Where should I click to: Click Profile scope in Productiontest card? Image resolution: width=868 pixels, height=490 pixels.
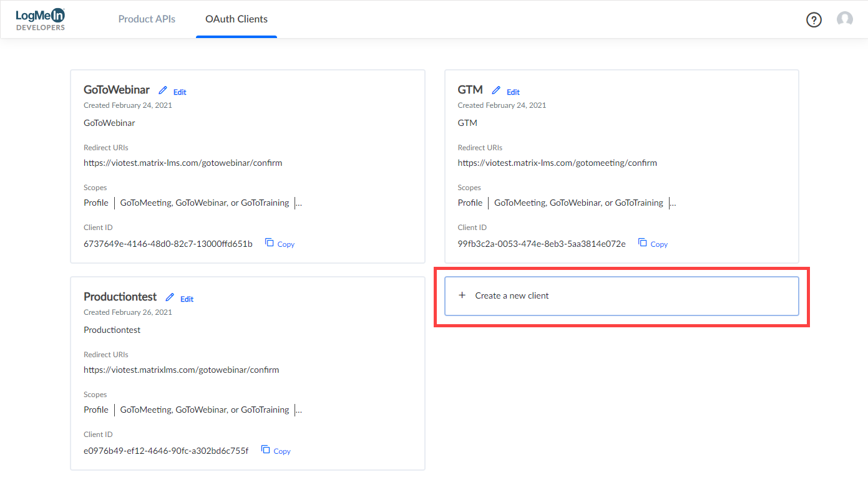96,410
